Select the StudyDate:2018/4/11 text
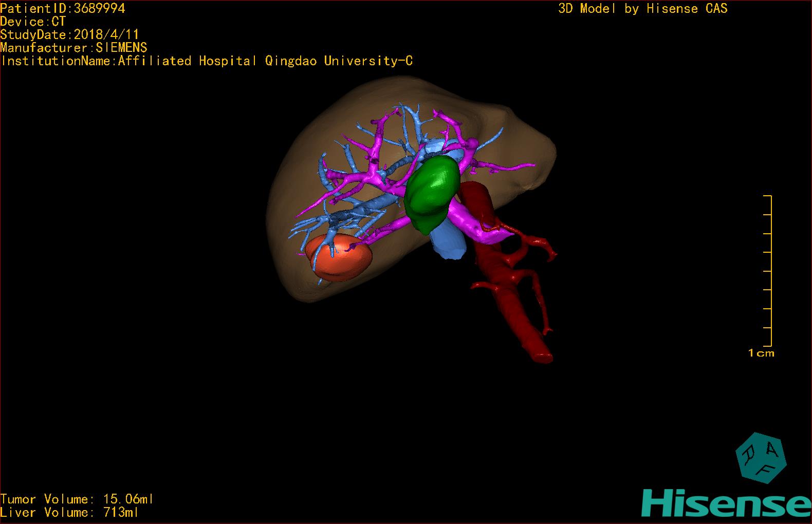The image size is (812, 524). click(x=69, y=34)
